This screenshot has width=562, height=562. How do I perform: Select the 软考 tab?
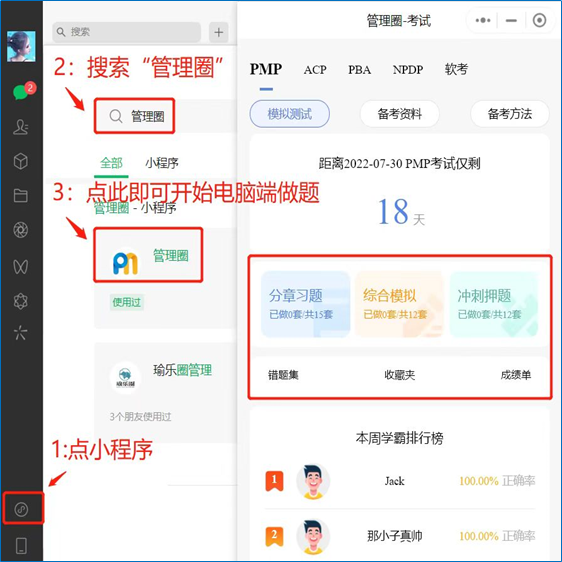click(x=456, y=69)
